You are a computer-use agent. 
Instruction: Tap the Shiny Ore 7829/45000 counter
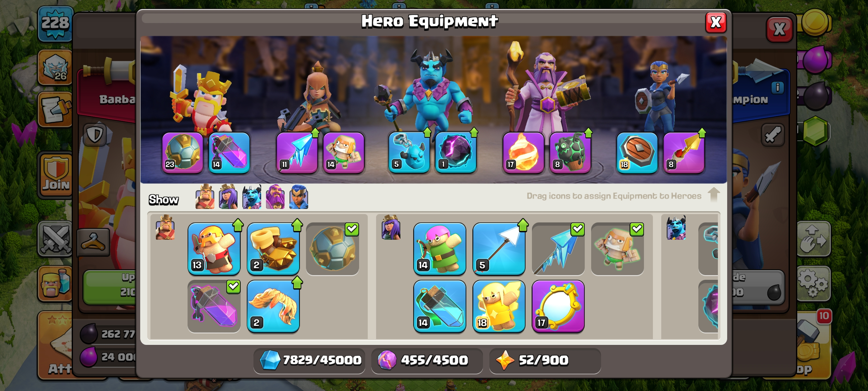tap(310, 360)
